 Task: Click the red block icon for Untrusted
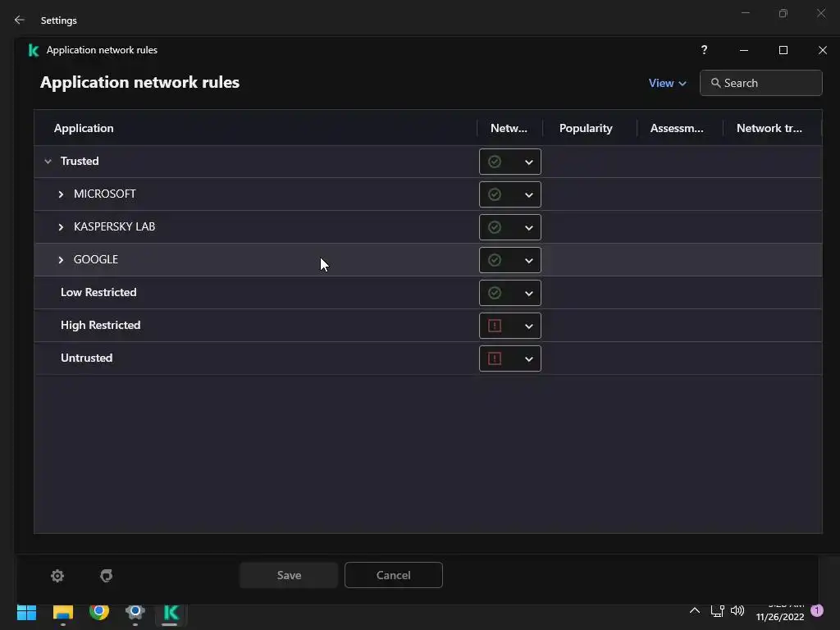(495, 358)
